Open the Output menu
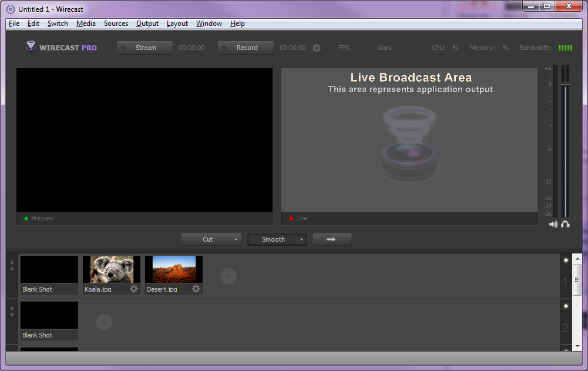 (147, 24)
